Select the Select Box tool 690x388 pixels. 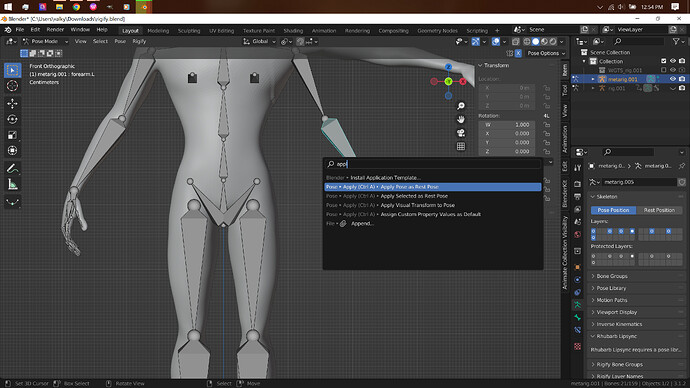(12, 70)
